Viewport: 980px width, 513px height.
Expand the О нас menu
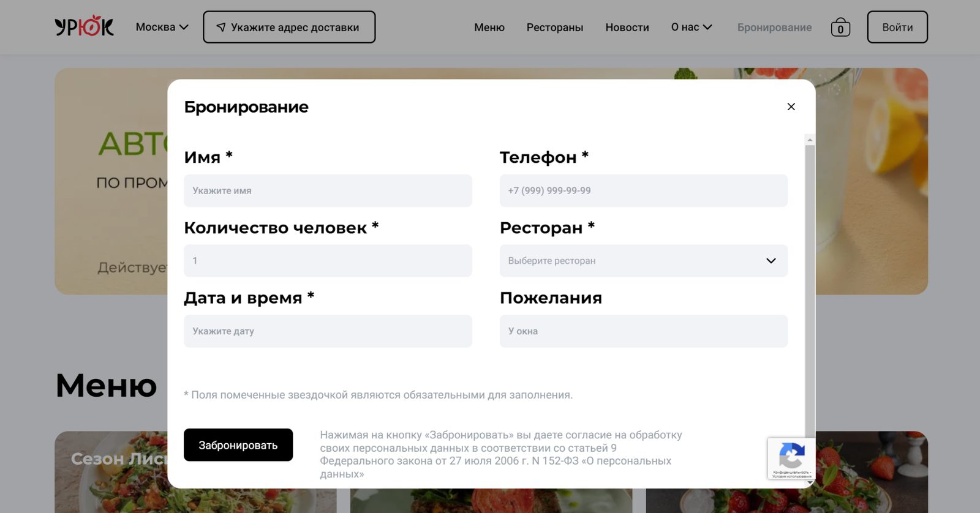[691, 27]
